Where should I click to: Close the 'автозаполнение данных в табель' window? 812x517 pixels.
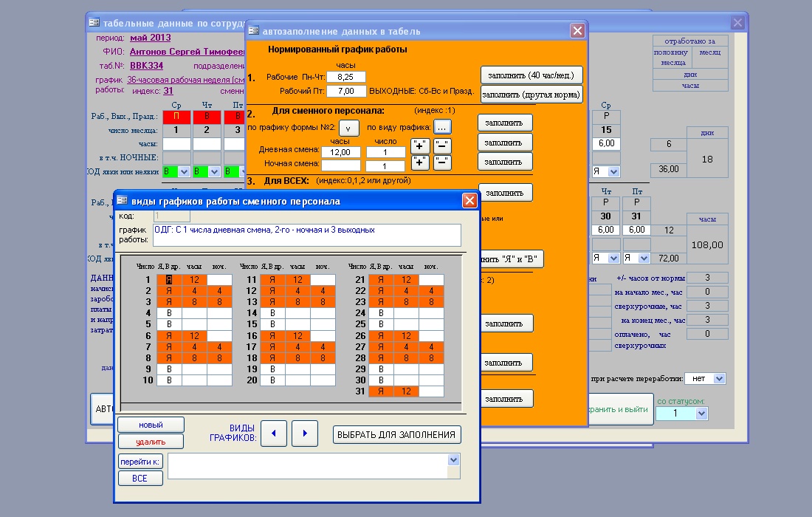(x=577, y=30)
